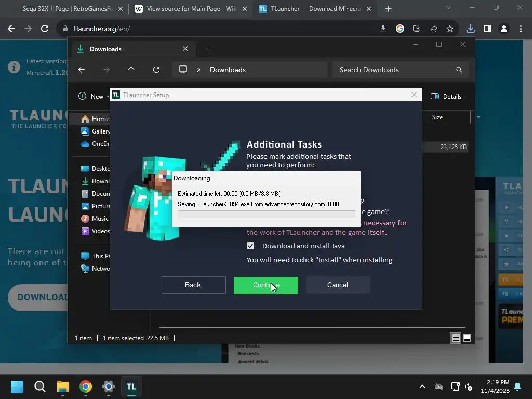Screen dimensions: 532x399
Task: Go up one folder level in Explorer
Action: 131,70
